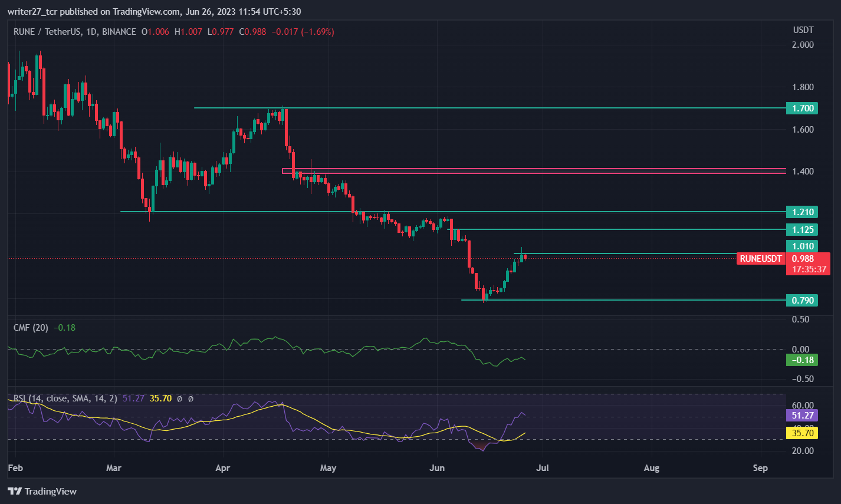Click the 2.000 price scale label

pyautogui.click(x=803, y=45)
